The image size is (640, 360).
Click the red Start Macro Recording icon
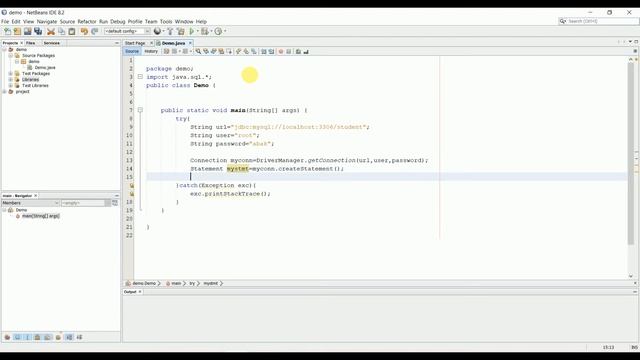[281, 51]
